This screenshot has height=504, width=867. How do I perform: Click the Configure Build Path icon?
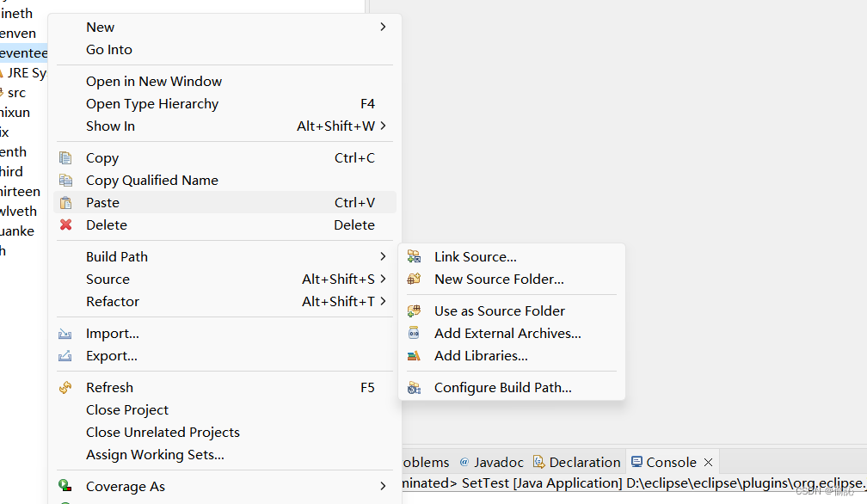point(414,388)
